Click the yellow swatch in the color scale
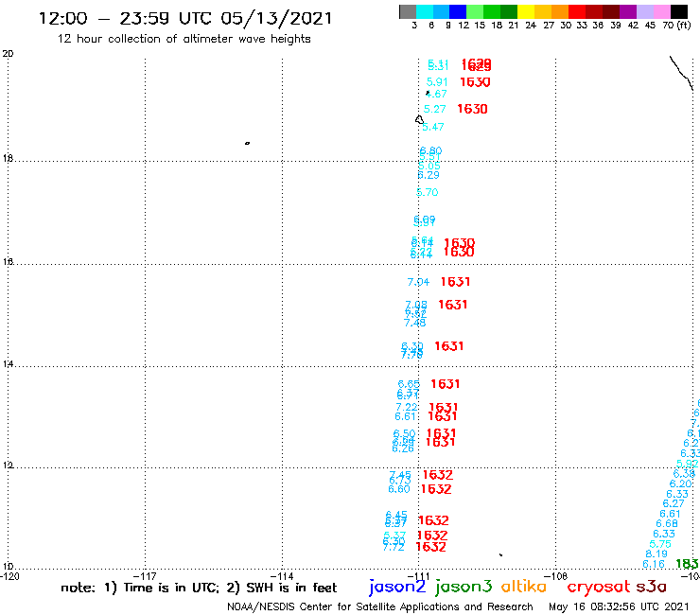The width and height of the screenshot is (700, 615). [x=526, y=11]
